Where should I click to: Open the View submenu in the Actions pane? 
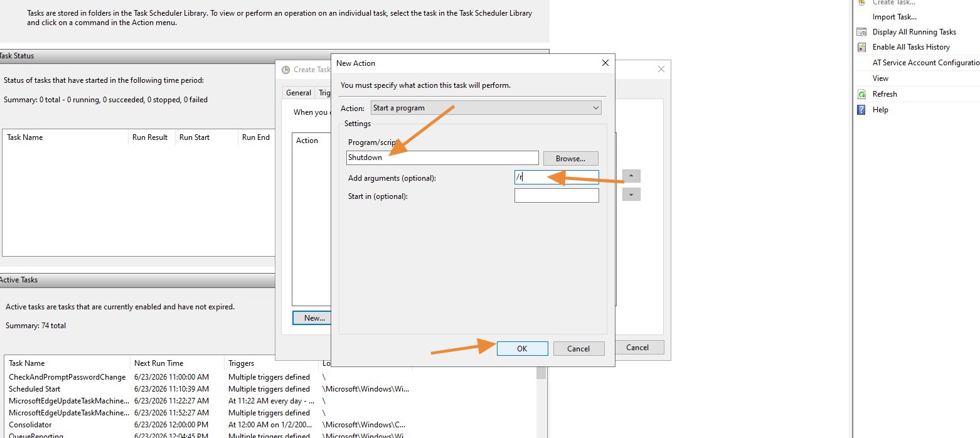coord(880,78)
